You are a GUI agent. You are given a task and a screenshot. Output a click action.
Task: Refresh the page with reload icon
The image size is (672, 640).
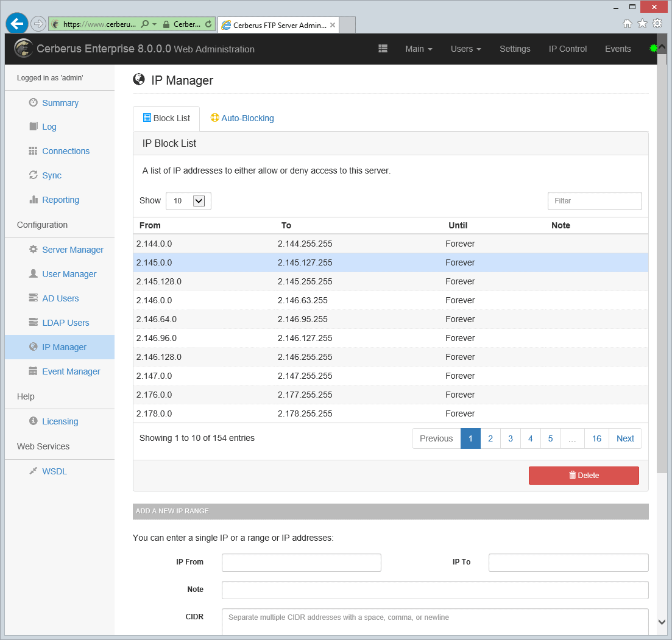click(208, 24)
